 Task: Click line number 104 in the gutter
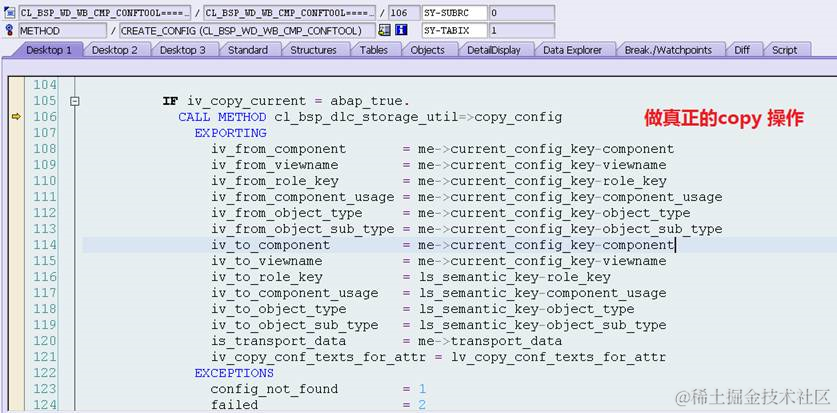[x=45, y=85]
